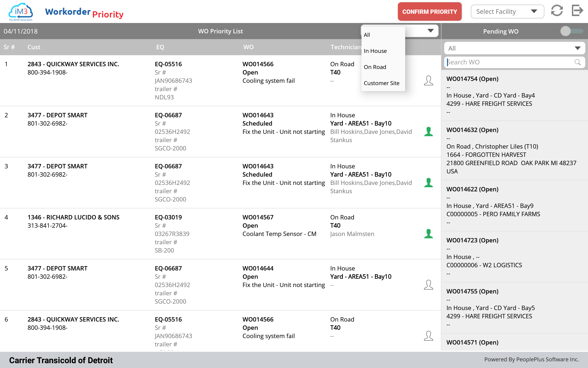Click trailer number SB-200
588x368 pixels.
164,250
